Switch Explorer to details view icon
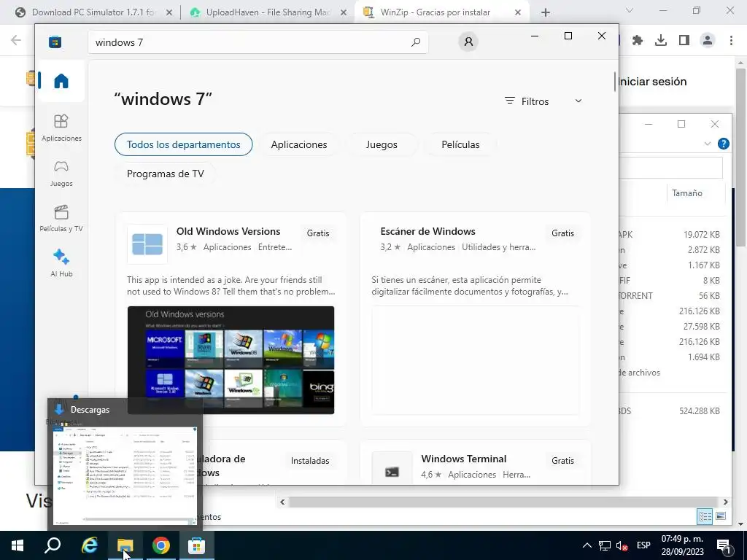This screenshot has width=747, height=560. pyautogui.click(x=705, y=517)
